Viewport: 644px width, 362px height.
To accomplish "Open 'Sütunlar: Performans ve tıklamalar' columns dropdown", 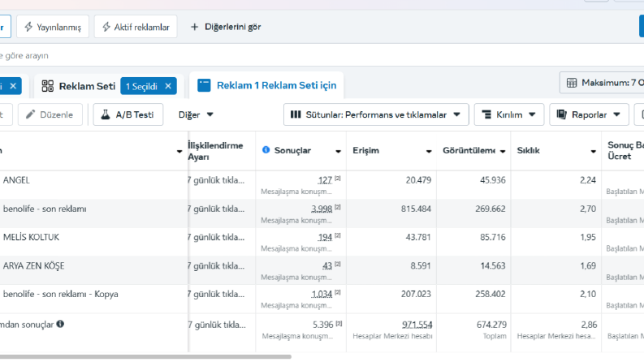I will 376,114.
